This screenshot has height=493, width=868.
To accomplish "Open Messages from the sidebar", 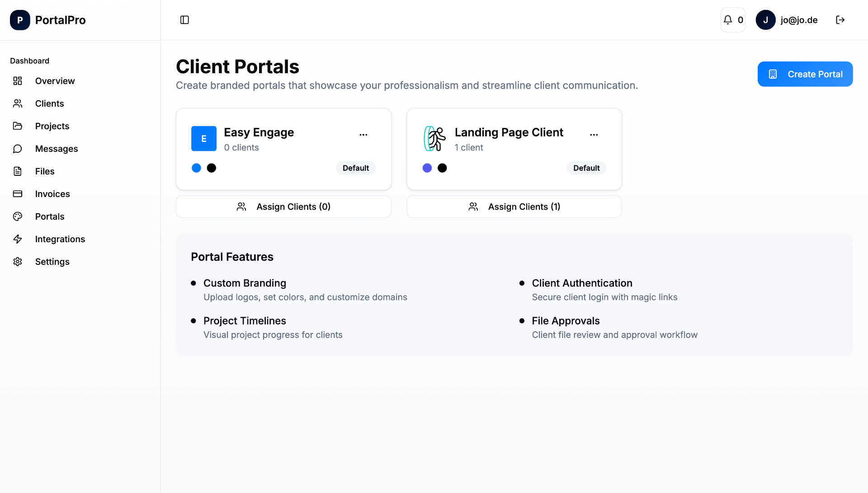I will (57, 149).
